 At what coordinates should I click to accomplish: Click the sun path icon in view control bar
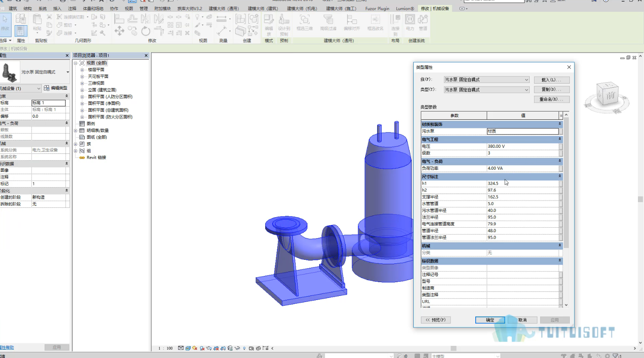point(195,348)
